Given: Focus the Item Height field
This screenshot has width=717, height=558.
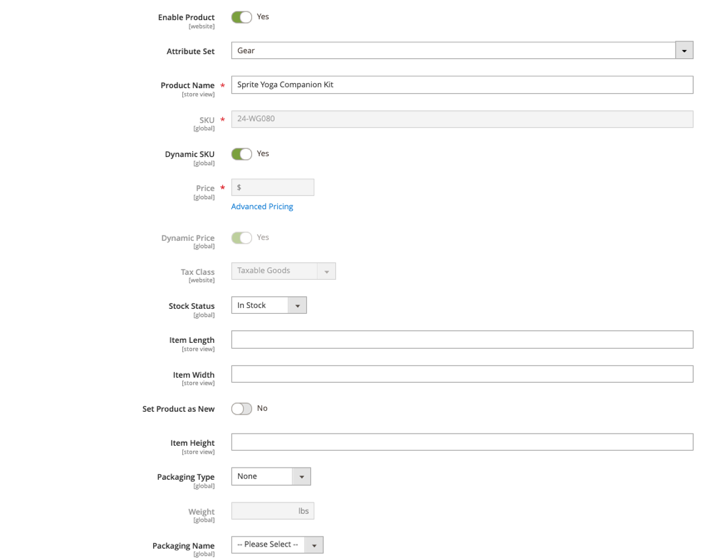Looking at the screenshot, I should point(462,442).
